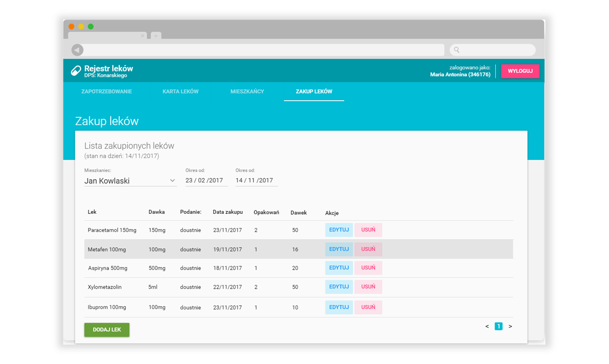Delete the Aspiryna 500mg entry

[368, 267]
